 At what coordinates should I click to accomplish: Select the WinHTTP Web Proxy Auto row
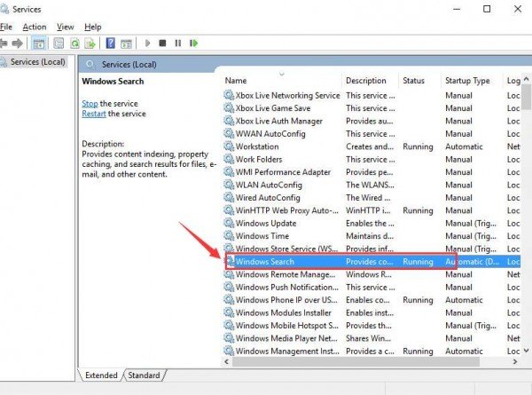click(372, 210)
